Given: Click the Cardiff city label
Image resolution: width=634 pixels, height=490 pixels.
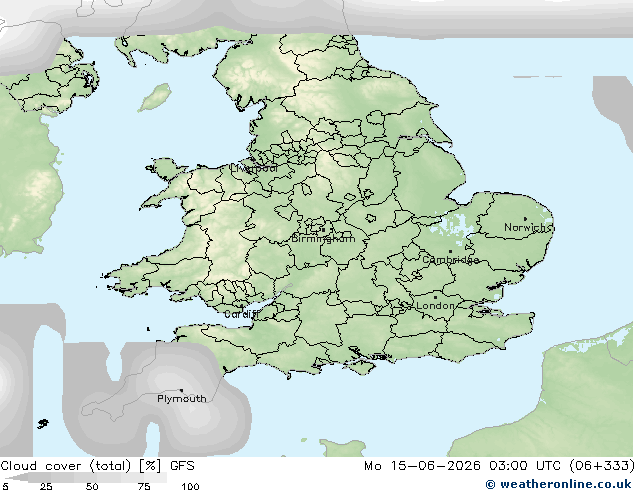Looking at the screenshot, I should point(241,314).
